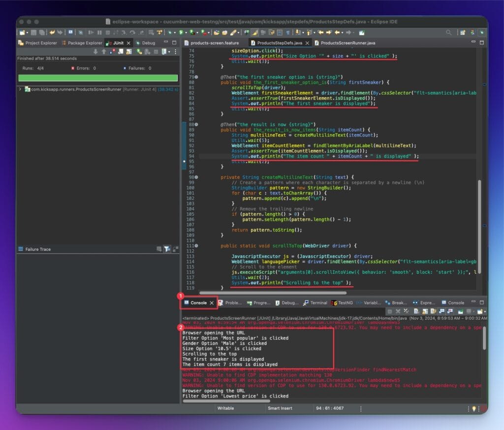Open the Run launch dropdown arrow
The width and height of the screenshot is (504, 430).
pyautogui.click(x=186, y=33)
